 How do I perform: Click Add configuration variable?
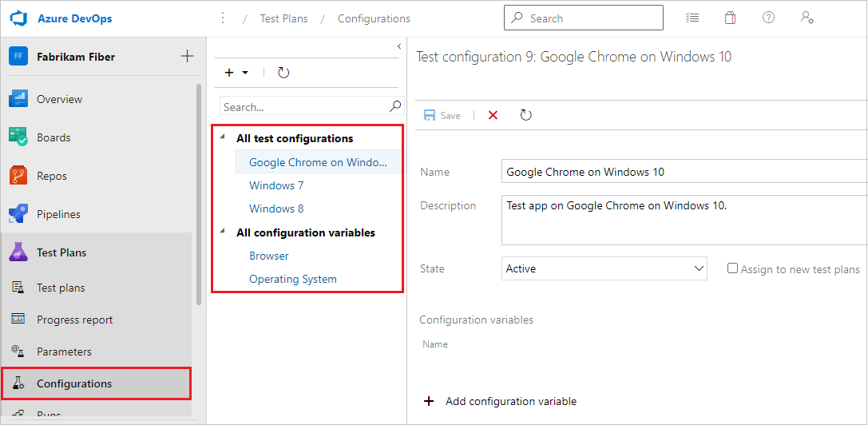pos(510,401)
